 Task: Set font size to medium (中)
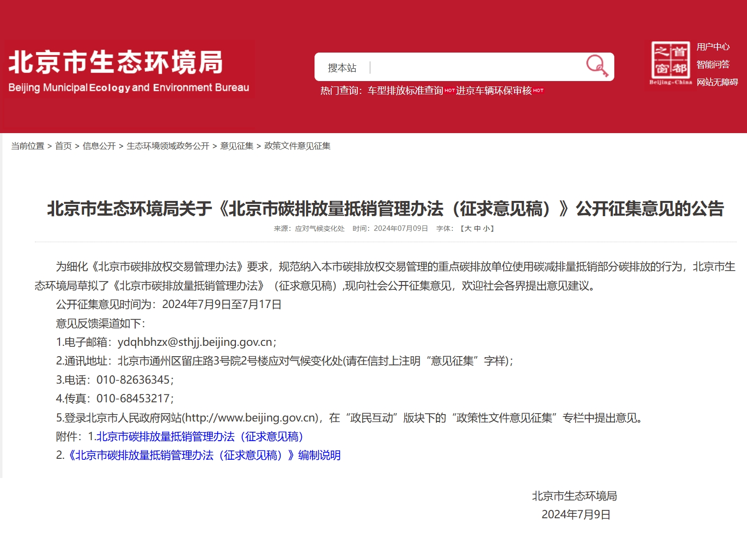tap(477, 228)
